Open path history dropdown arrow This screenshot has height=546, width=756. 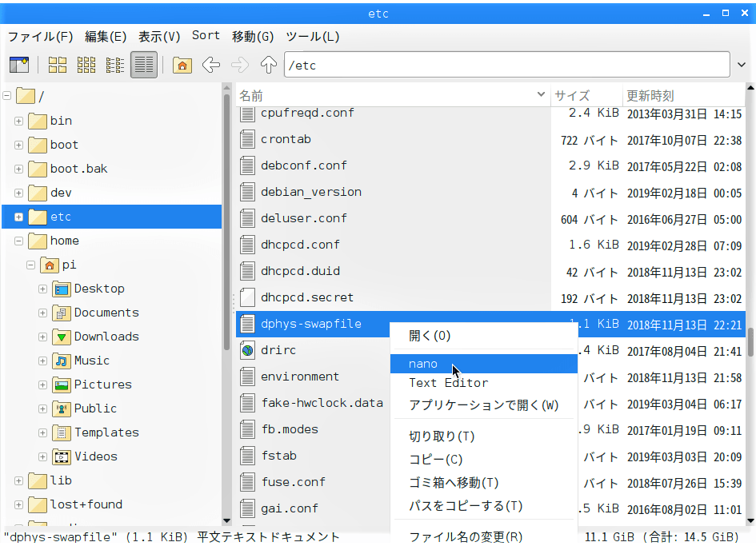pos(742,65)
